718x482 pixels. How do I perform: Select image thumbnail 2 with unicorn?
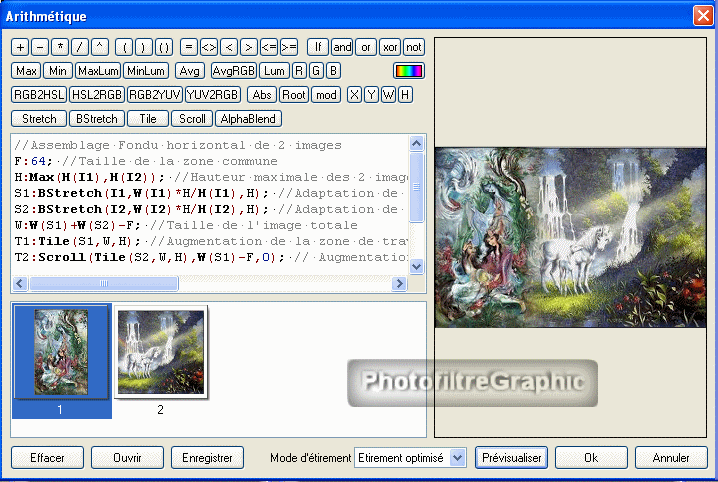coord(160,352)
